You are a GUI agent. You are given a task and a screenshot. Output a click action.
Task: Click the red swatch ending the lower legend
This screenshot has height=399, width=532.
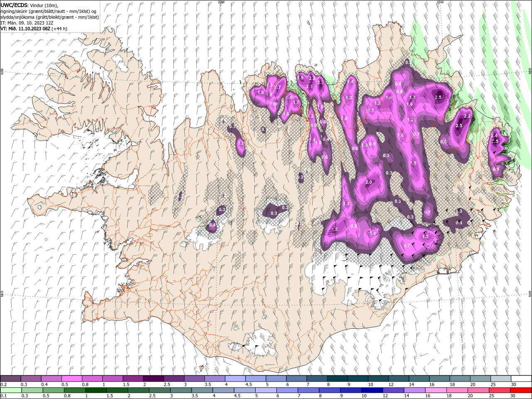[x=521, y=390]
